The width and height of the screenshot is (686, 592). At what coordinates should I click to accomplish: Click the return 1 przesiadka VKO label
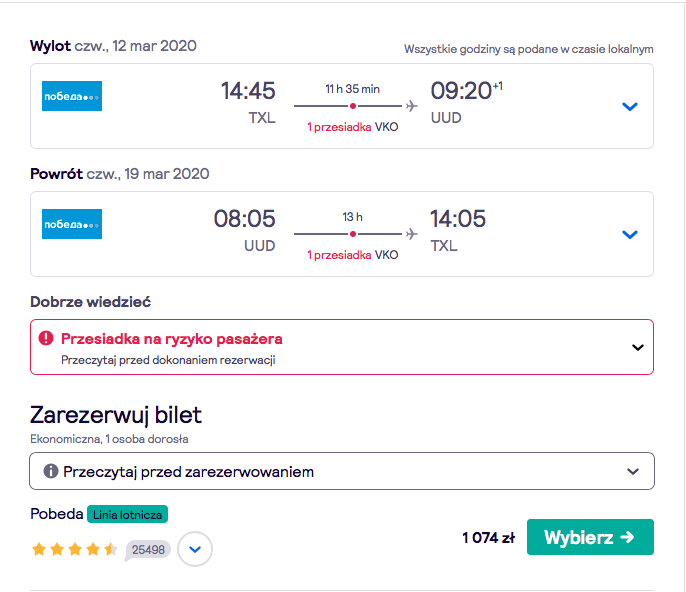point(353,255)
